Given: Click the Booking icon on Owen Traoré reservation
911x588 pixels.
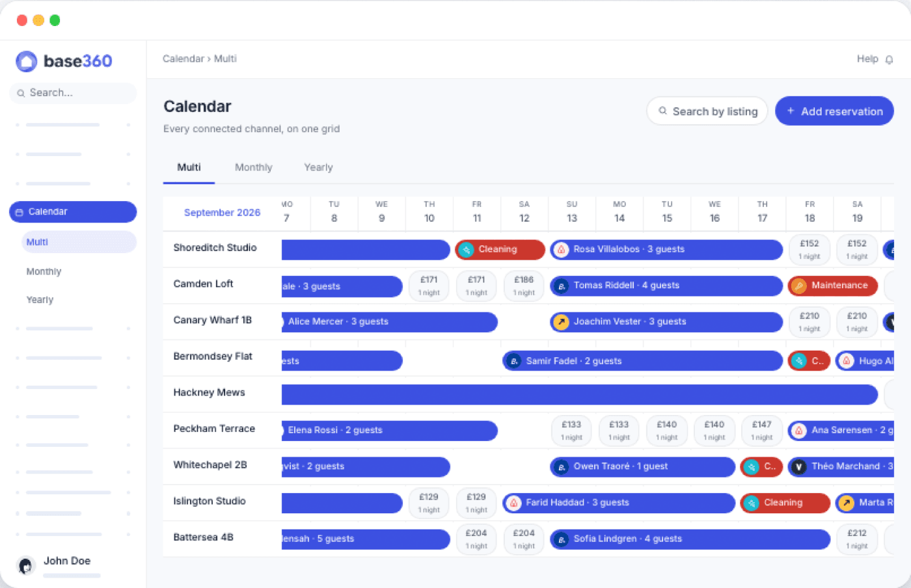Looking at the screenshot, I should (x=561, y=466).
